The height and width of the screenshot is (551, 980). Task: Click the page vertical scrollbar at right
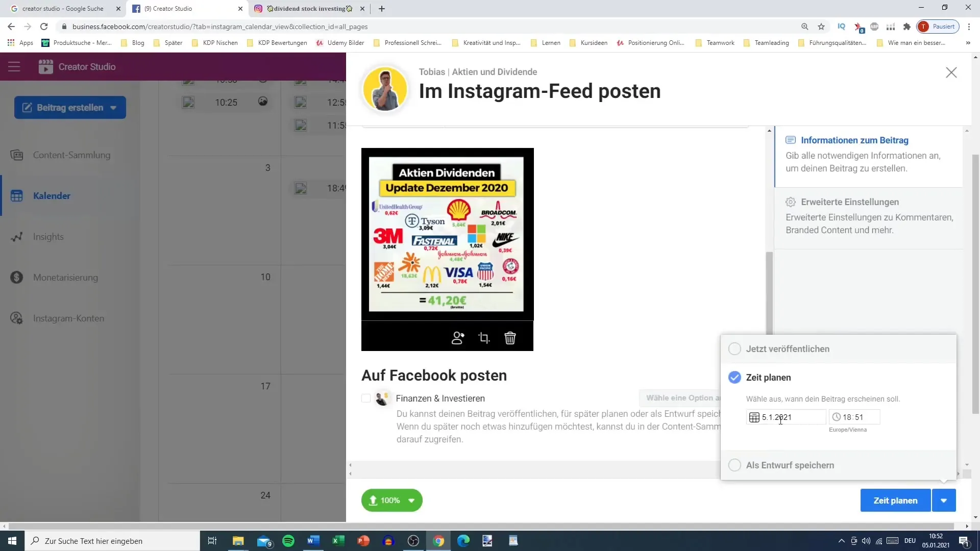click(x=975, y=283)
